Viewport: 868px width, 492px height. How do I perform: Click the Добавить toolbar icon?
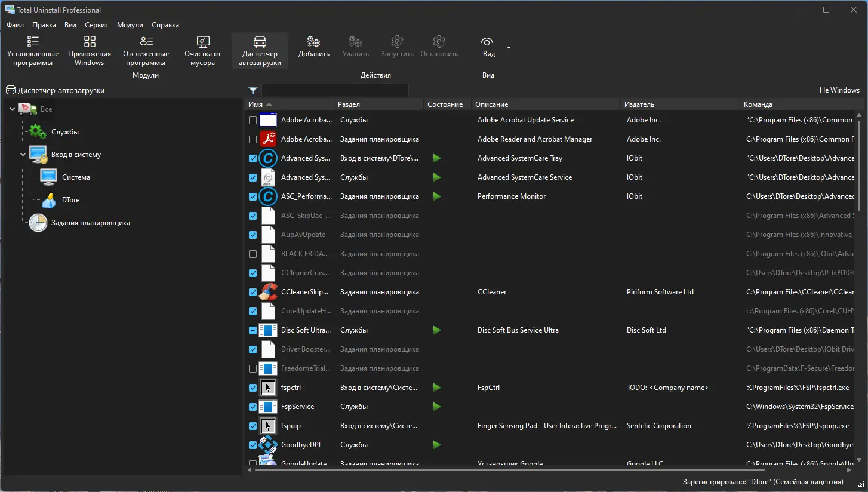pyautogui.click(x=314, y=41)
